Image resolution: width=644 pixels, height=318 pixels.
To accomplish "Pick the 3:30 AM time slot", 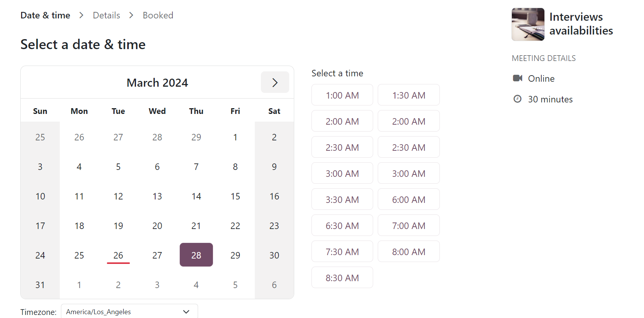I will [342, 199].
